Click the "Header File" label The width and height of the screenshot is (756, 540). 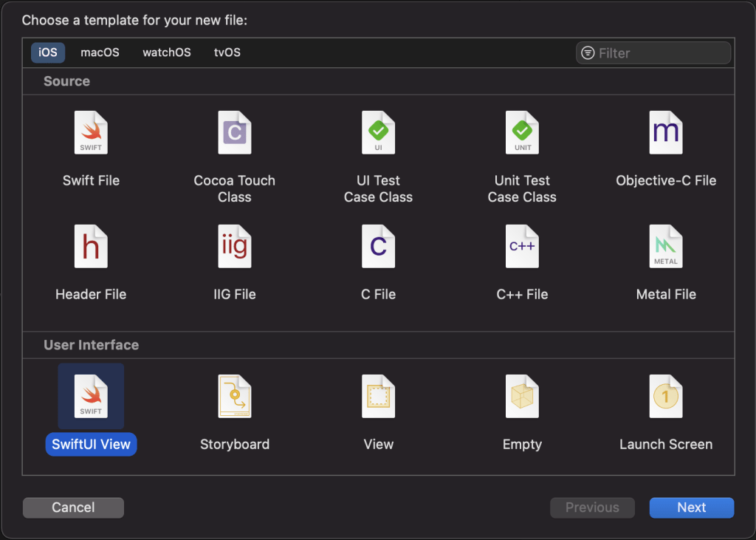pos(91,294)
